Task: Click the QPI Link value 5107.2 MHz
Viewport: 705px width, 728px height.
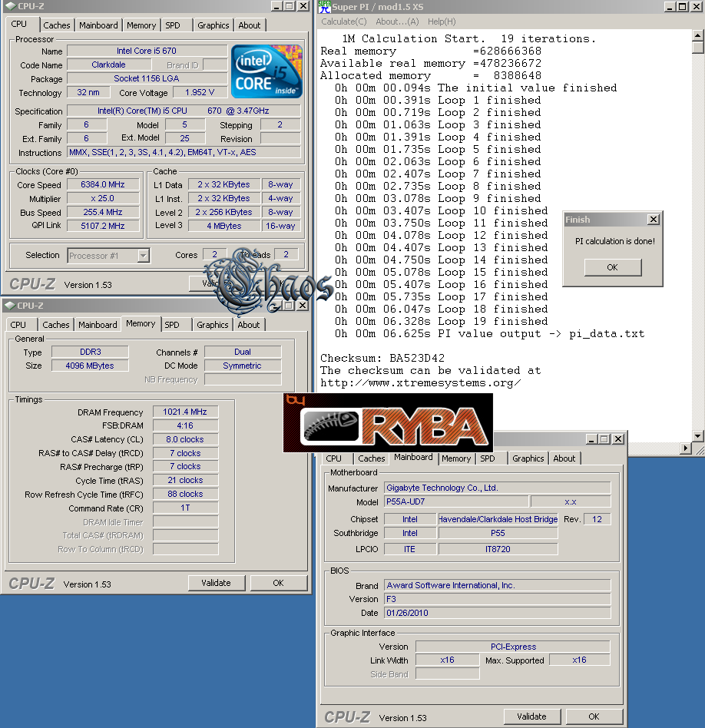Action: point(103,226)
